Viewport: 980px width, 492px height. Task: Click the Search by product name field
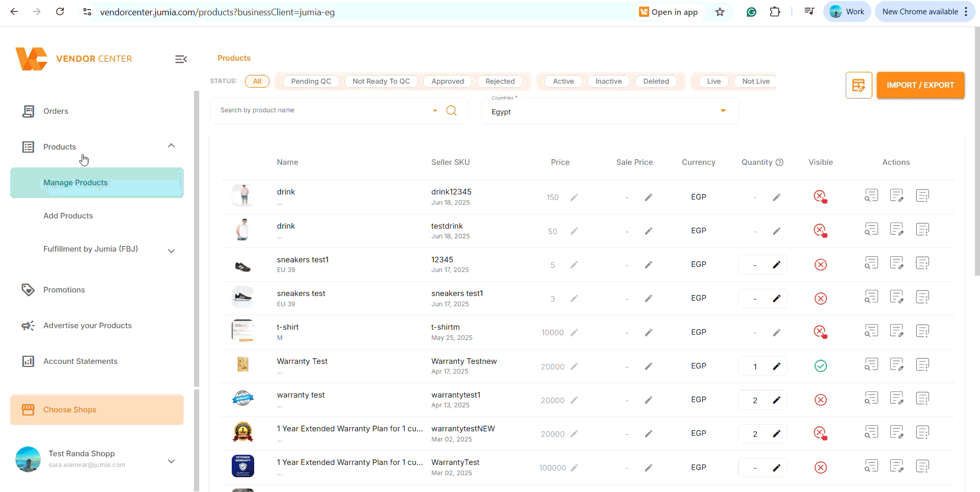tap(322, 110)
